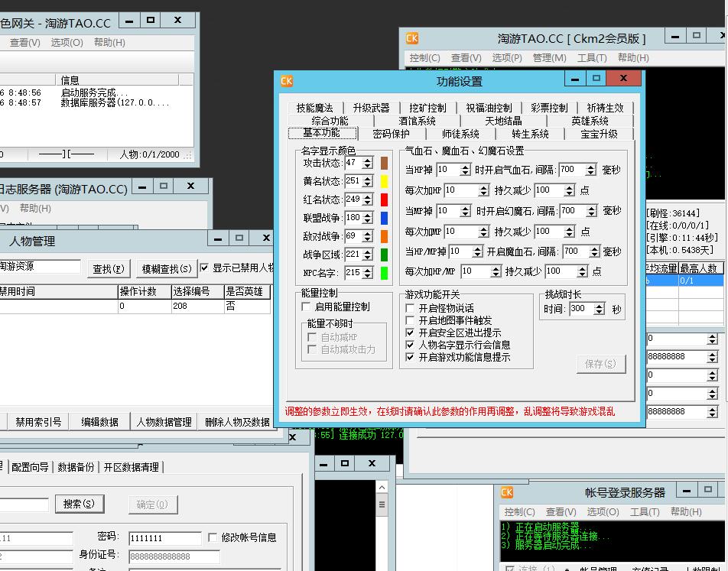This screenshot has height=571, width=728.
Task: Uncheck 开启安全区进出提示 option
Action: click(411, 333)
